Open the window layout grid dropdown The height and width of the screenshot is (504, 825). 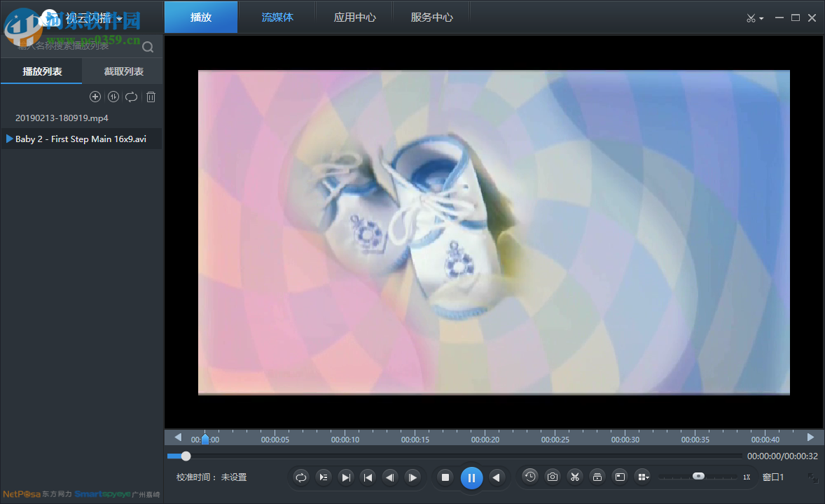tap(644, 477)
